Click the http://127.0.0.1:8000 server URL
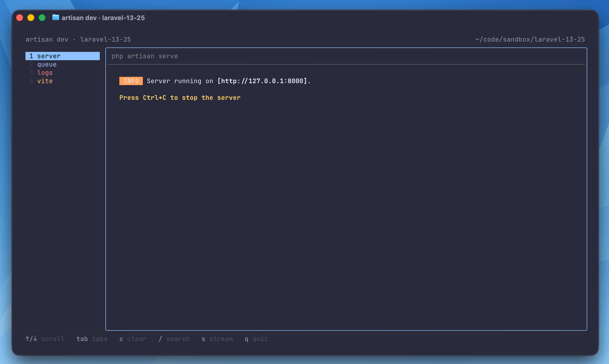 point(262,81)
